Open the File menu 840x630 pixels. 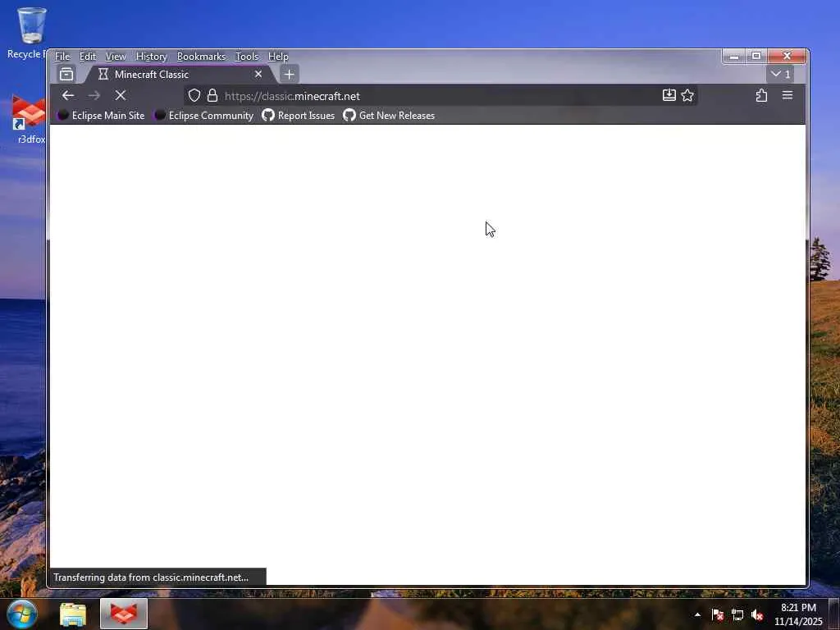click(x=62, y=57)
